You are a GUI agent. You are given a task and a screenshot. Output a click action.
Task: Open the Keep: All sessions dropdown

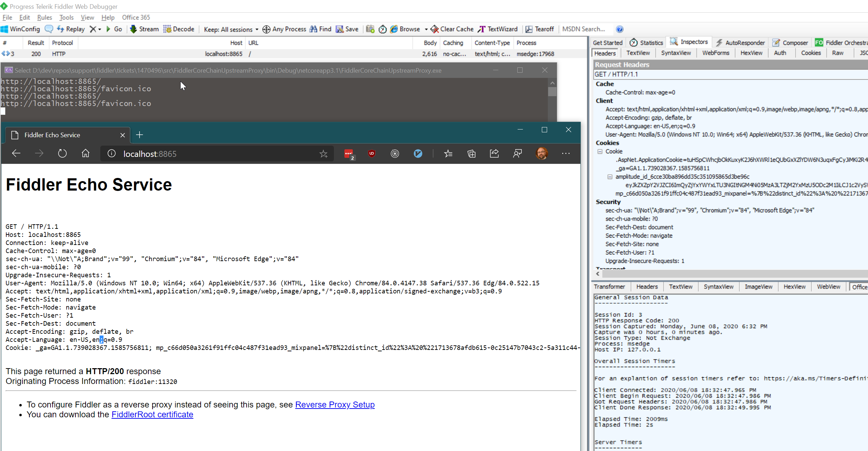[x=230, y=29]
